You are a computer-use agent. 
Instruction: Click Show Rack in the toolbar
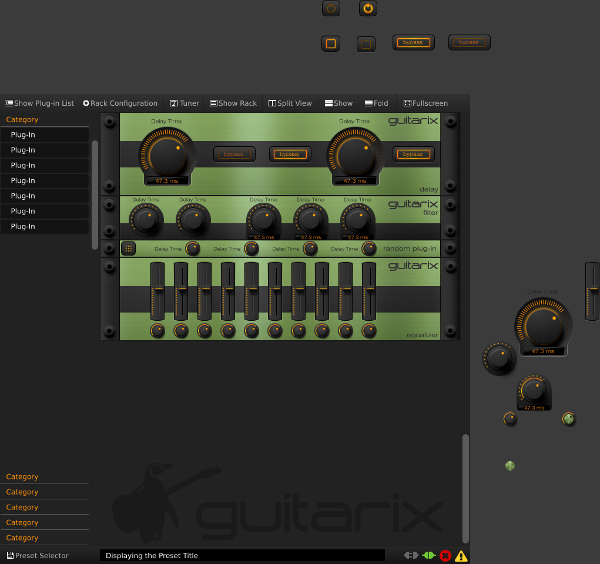click(233, 103)
